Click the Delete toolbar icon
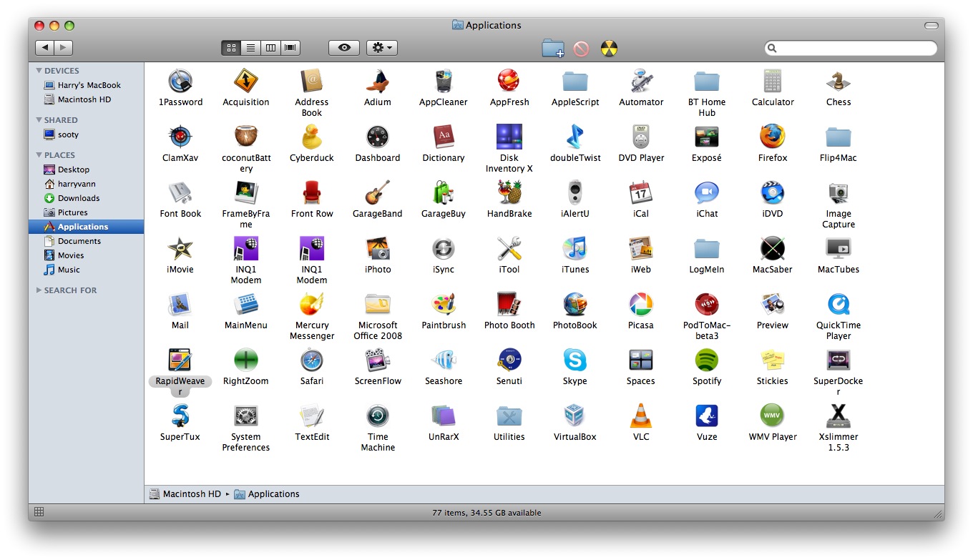 581,49
